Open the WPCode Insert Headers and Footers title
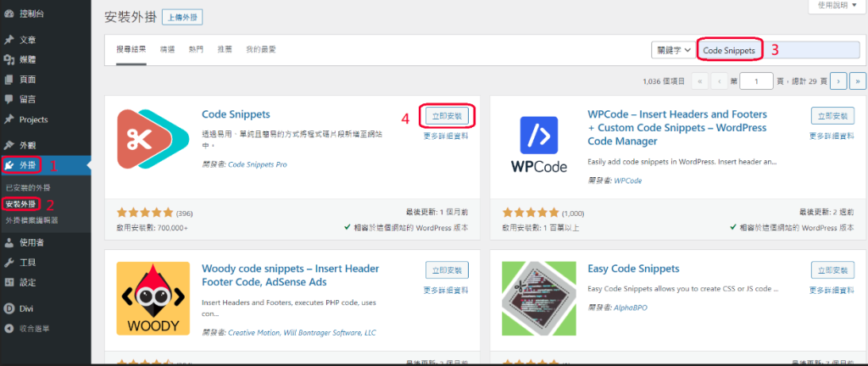The width and height of the screenshot is (868, 366). click(677, 128)
